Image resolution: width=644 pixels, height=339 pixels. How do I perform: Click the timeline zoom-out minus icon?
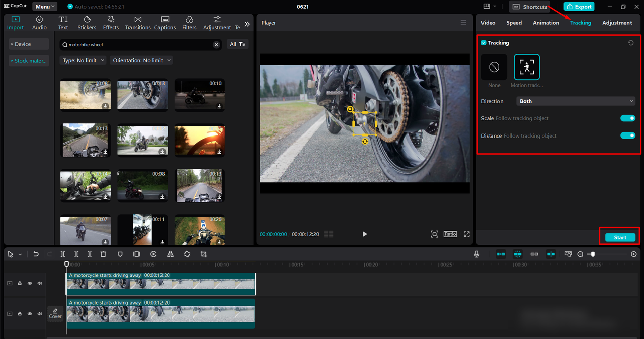[580, 254]
